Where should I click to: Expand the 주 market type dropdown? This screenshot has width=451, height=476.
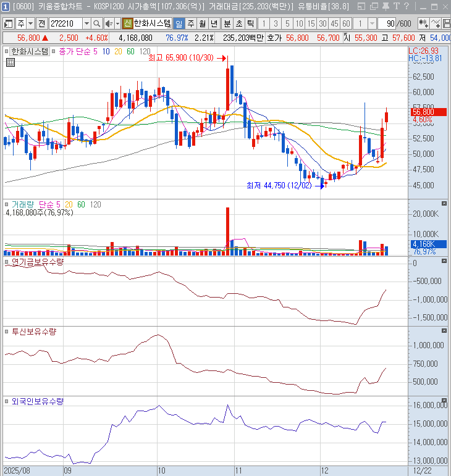point(30,23)
